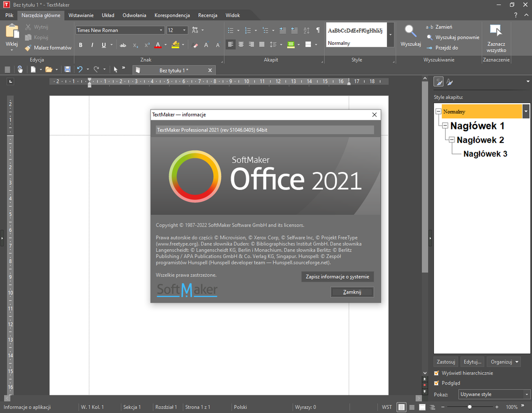
Task: Click the increase indent icon
Action: coord(283,30)
